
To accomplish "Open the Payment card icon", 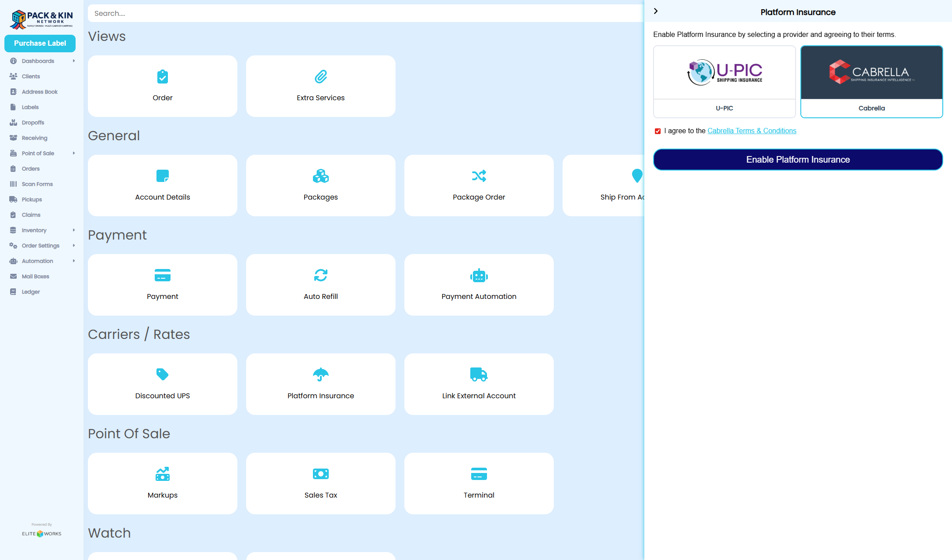I will (163, 275).
